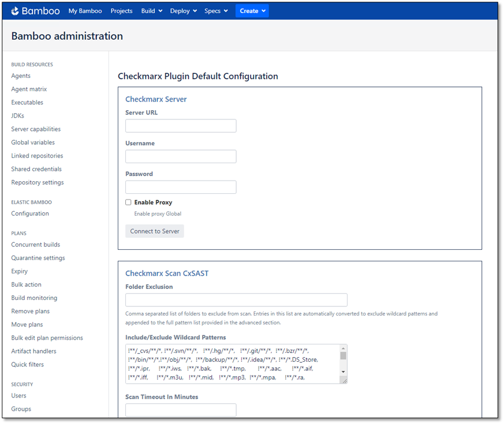Screen dimensions: 504x424
Task: Open Global variables link
Action: tap(33, 142)
